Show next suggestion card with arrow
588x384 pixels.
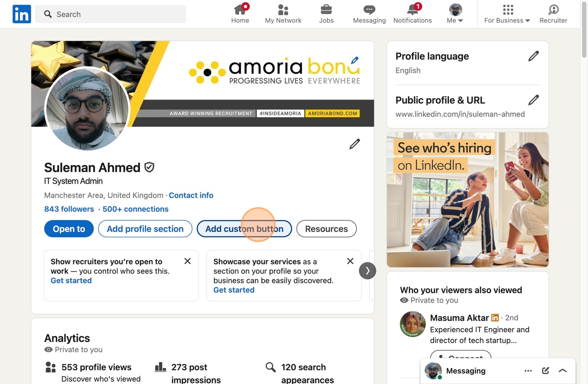(x=367, y=271)
